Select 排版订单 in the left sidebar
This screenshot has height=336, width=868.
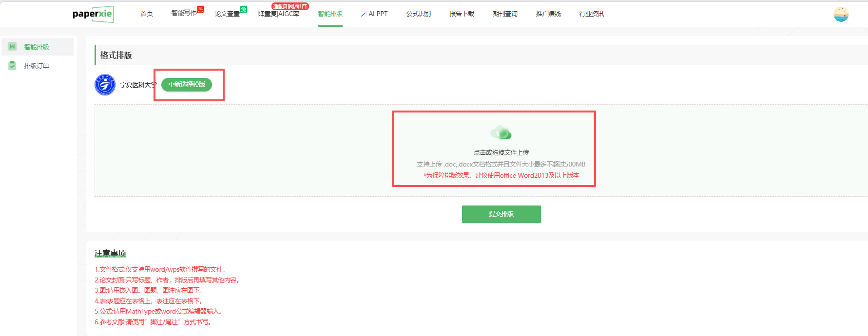[37, 66]
